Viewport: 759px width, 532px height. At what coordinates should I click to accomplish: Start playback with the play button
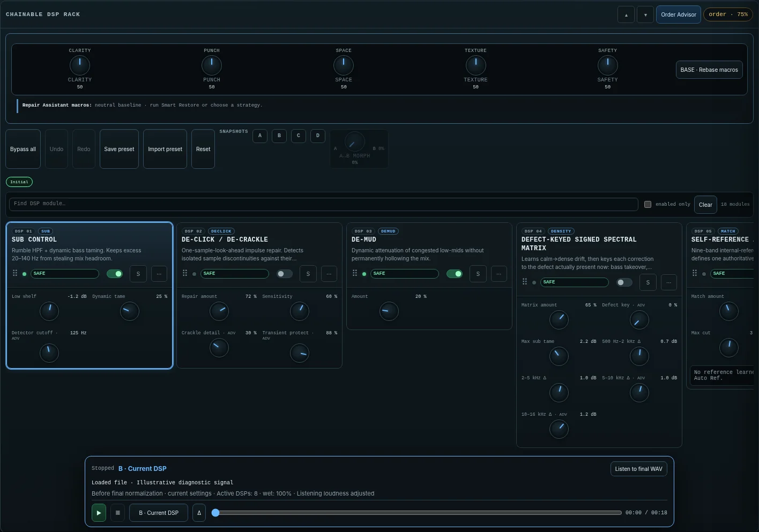tap(99, 513)
